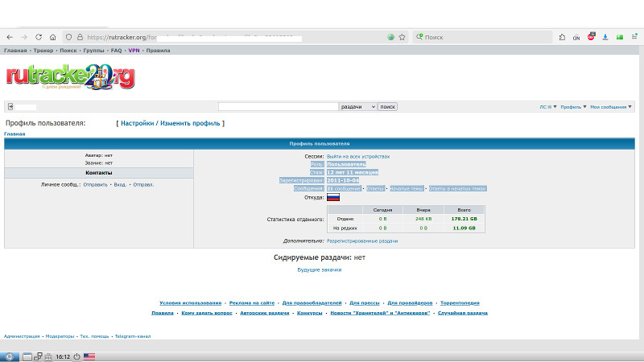The height and width of the screenshot is (362, 644).
Task: Open the 21 сообщение link
Action: click(x=344, y=188)
